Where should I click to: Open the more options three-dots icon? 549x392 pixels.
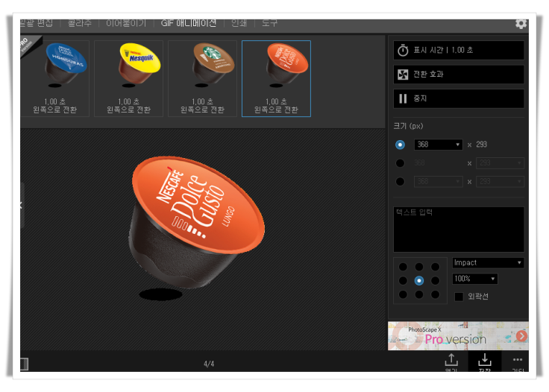pyautogui.click(x=518, y=359)
